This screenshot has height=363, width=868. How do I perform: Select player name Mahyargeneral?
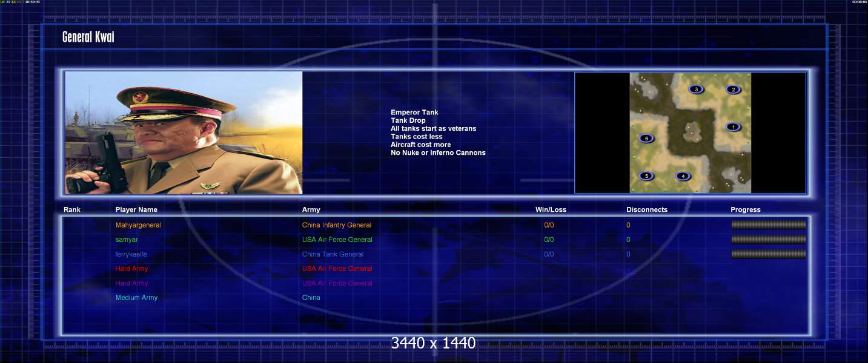click(x=138, y=225)
